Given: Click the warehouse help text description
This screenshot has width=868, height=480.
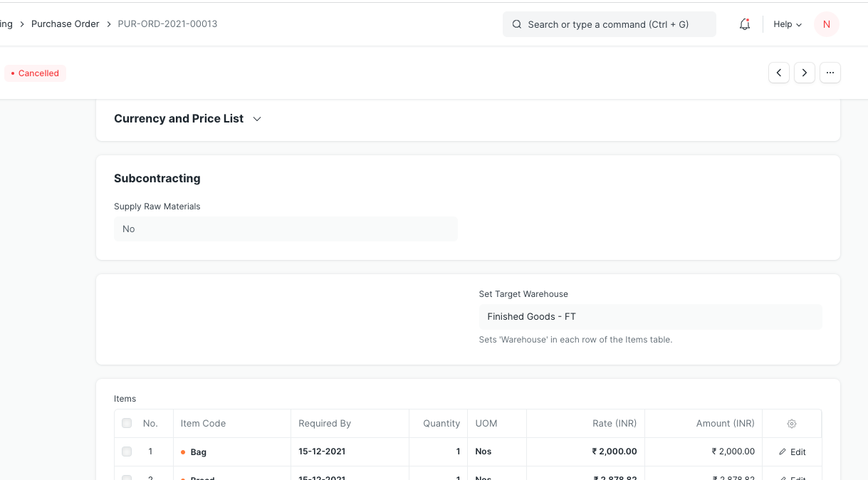Looking at the screenshot, I should (x=575, y=340).
